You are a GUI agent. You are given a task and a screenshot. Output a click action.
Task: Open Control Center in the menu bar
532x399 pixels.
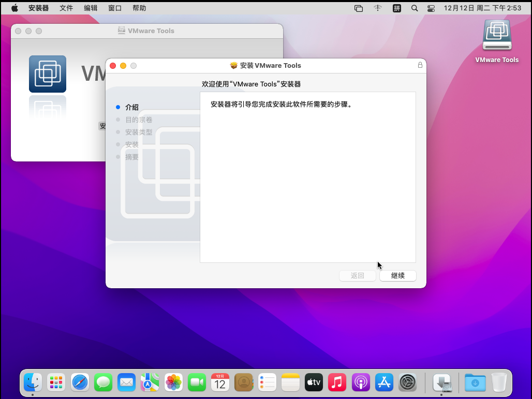[431, 8]
